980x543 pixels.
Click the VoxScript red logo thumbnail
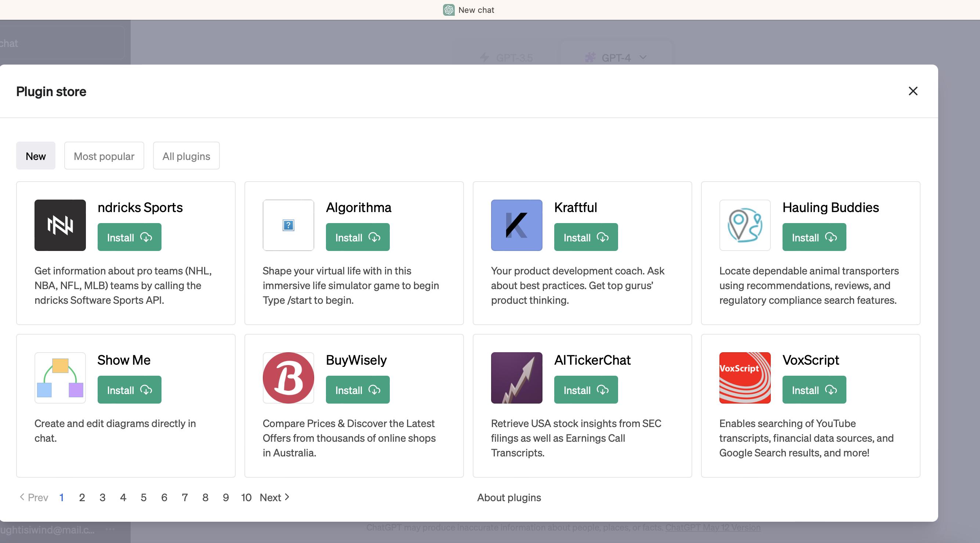tap(744, 378)
